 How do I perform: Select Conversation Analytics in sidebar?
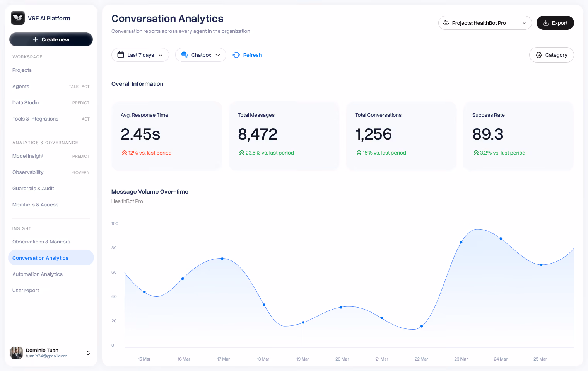[51, 258]
